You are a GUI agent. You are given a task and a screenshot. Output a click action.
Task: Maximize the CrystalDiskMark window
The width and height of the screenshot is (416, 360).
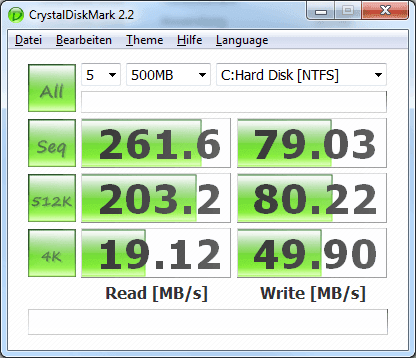coord(348,11)
